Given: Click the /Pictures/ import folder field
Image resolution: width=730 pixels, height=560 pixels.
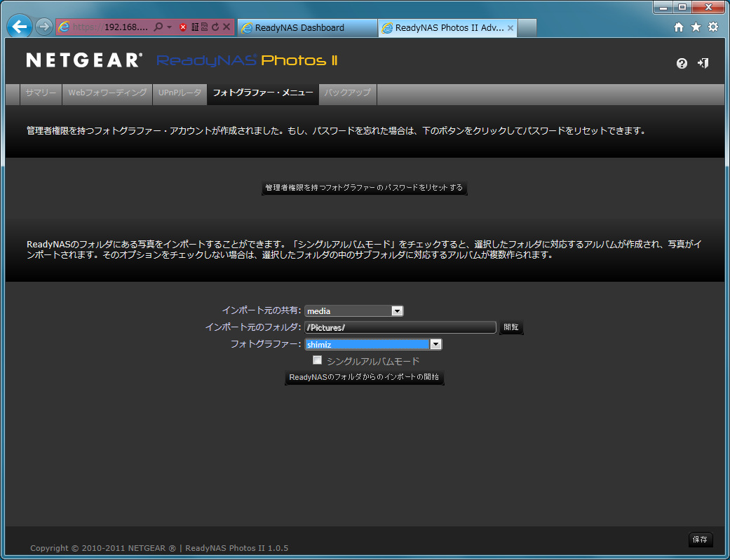Looking at the screenshot, I should click(400, 327).
